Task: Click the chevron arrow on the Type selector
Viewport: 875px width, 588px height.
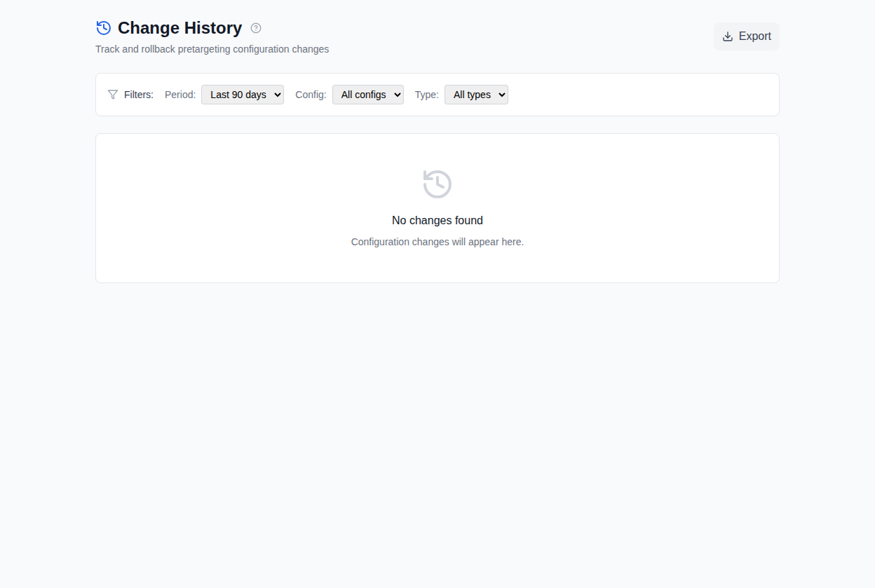Action: (501, 94)
